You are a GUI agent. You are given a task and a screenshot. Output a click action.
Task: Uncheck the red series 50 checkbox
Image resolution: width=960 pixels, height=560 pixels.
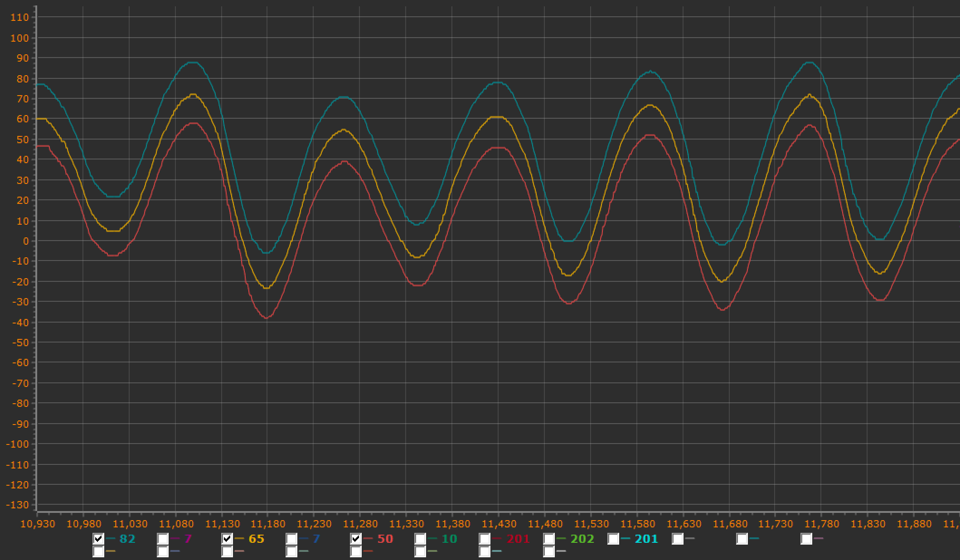tap(356, 539)
